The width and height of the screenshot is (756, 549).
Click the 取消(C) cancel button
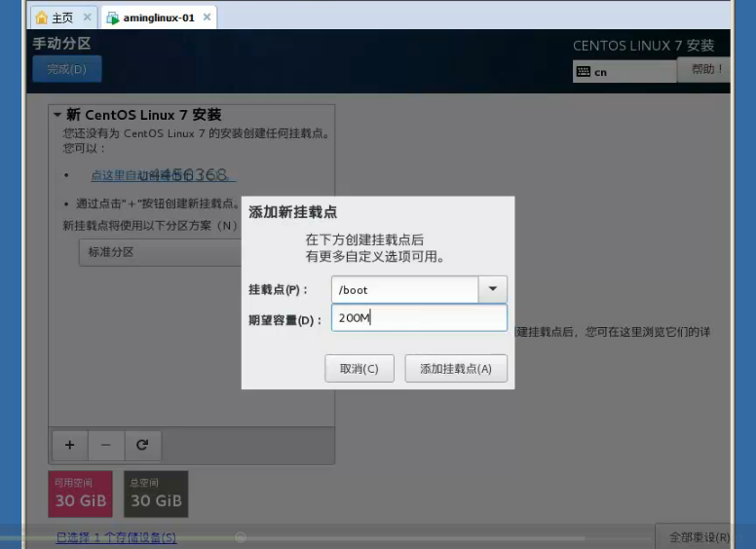359,369
